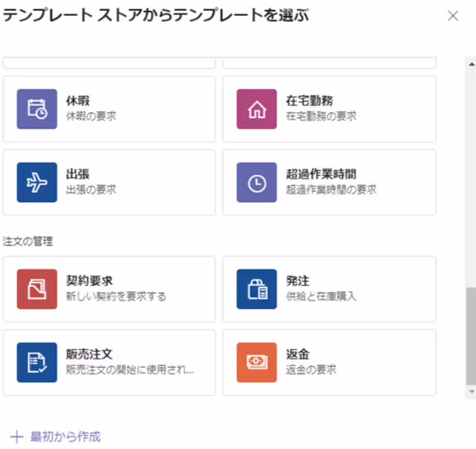Screen dimensions: 476x449
Task: Select the 在宅勤務 template title
Action: 309,101
